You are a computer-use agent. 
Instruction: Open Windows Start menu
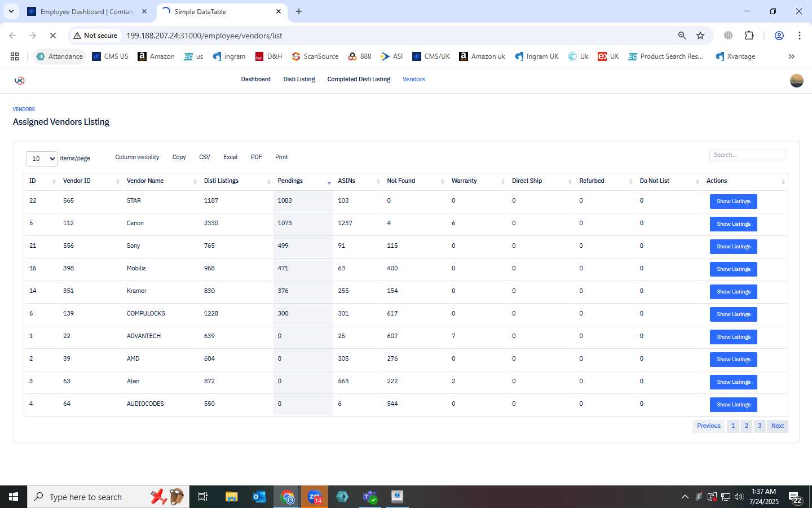[14, 497]
